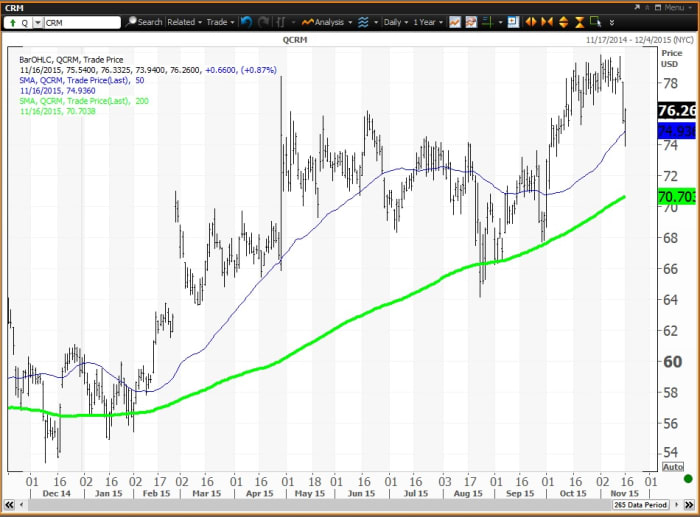Click the horizontal expand arrows icon
Image resolution: width=700 pixels, height=517 pixels.
(531, 21)
